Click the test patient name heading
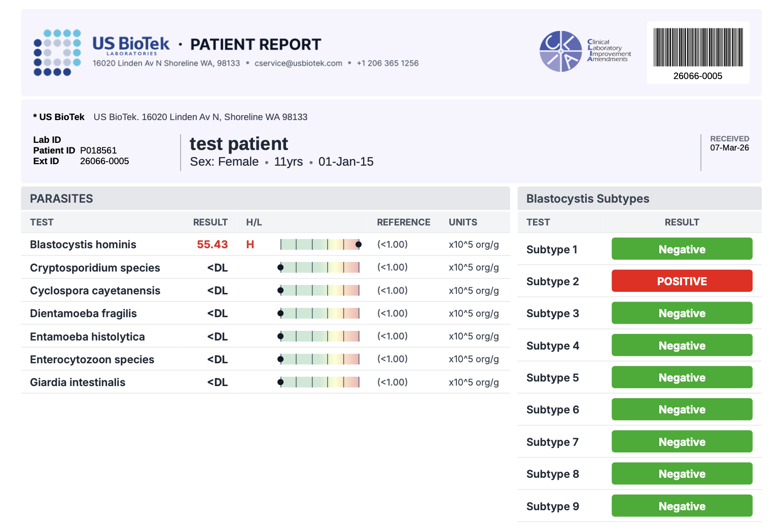Screen dimensions: 783x532 point(238,144)
